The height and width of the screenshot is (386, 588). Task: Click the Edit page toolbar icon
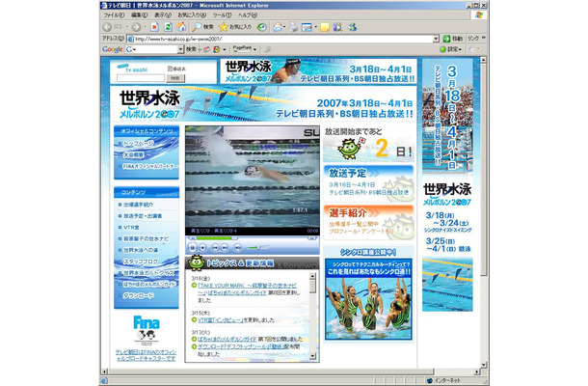click(307, 27)
